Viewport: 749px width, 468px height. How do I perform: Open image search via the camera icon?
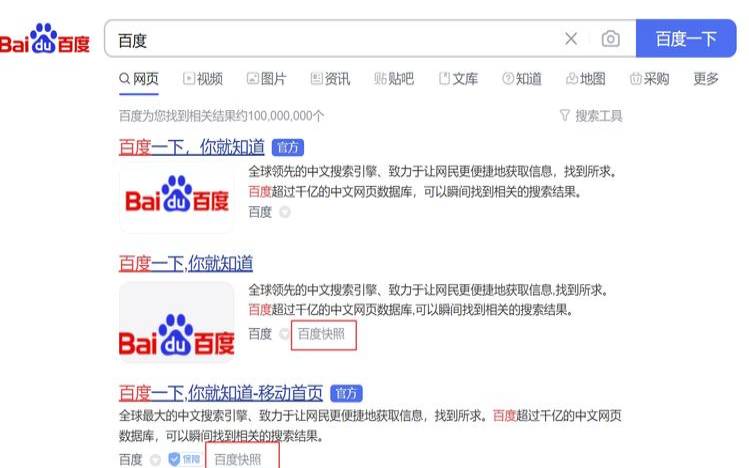pyautogui.click(x=610, y=39)
